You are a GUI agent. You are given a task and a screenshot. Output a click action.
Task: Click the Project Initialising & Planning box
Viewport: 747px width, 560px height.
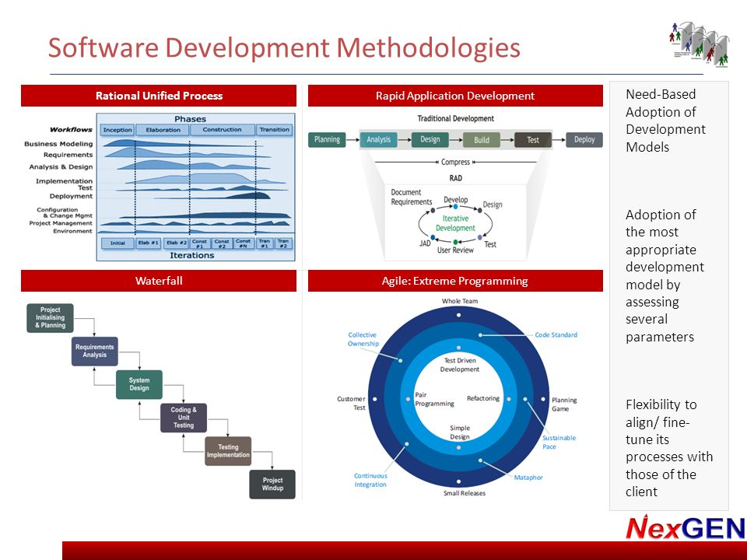(50, 317)
